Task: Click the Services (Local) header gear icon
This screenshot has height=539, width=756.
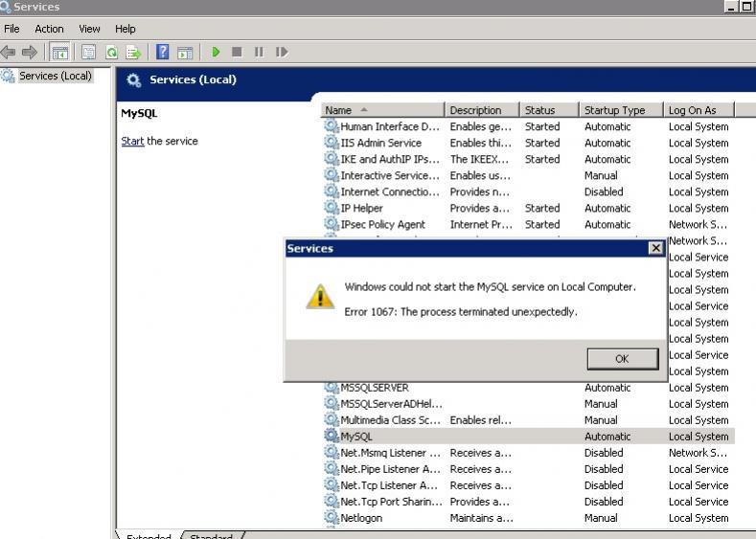Action: [x=133, y=80]
